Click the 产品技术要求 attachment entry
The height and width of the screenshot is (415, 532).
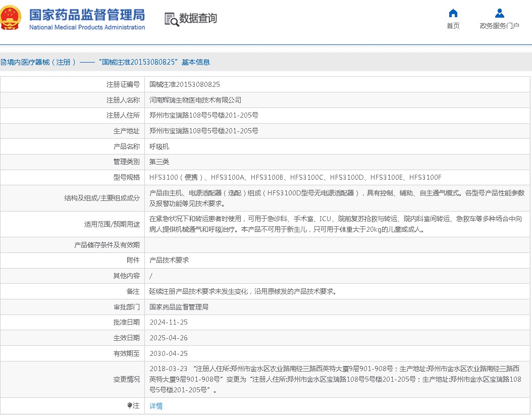click(169, 260)
